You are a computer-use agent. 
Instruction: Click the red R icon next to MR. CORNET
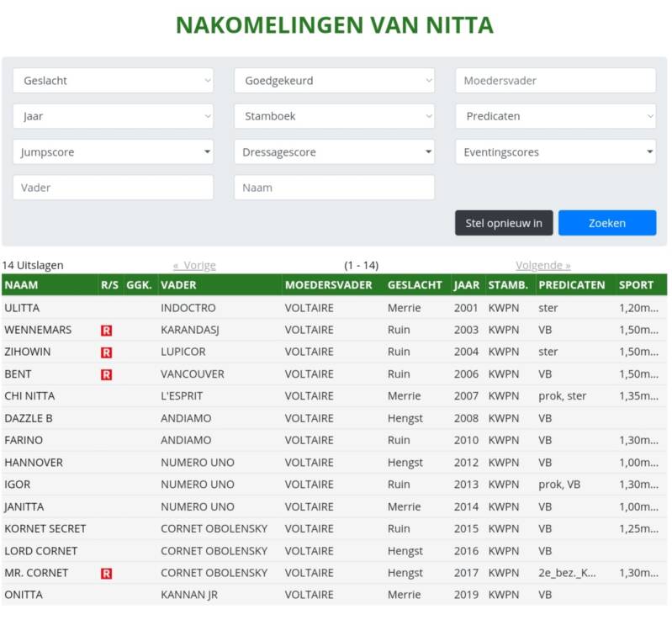click(x=106, y=574)
